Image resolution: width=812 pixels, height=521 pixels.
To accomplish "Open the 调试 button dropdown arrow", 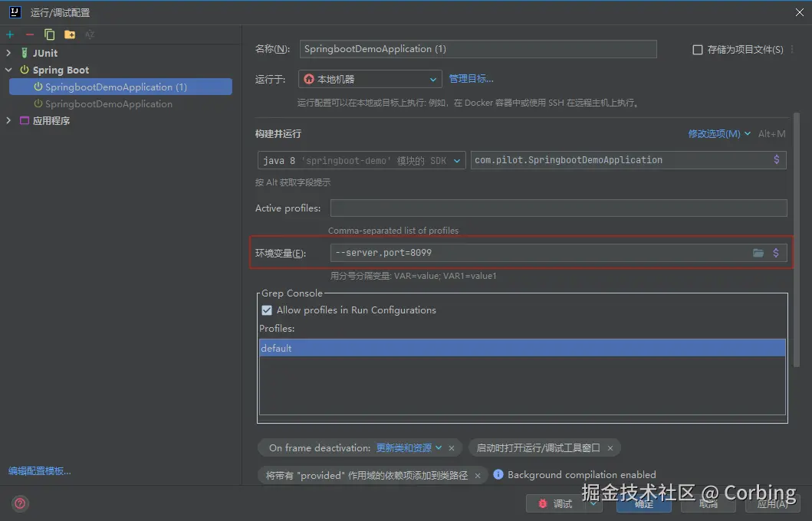I will point(594,503).
